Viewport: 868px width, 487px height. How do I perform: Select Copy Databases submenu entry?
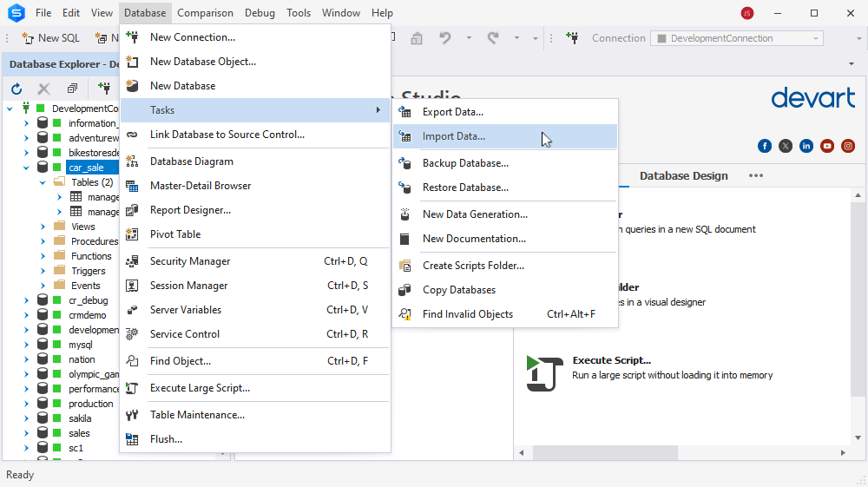tap(505, 290)
